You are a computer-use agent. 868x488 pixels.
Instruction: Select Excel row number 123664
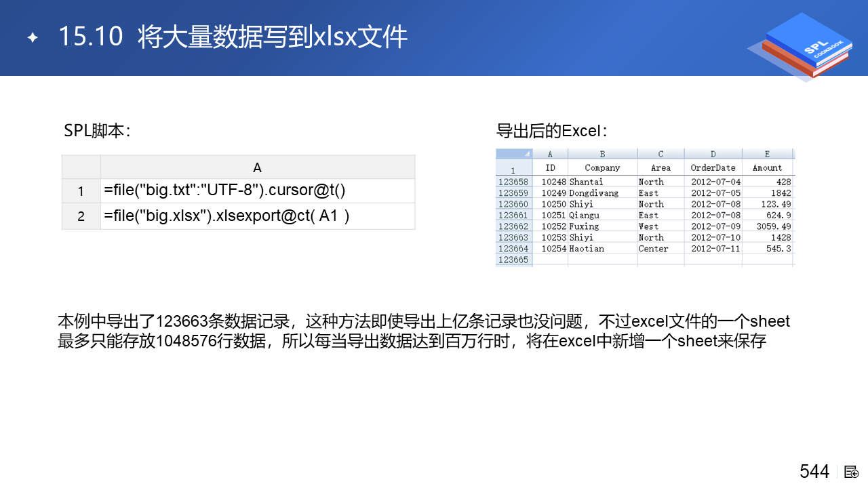point(514,249)
